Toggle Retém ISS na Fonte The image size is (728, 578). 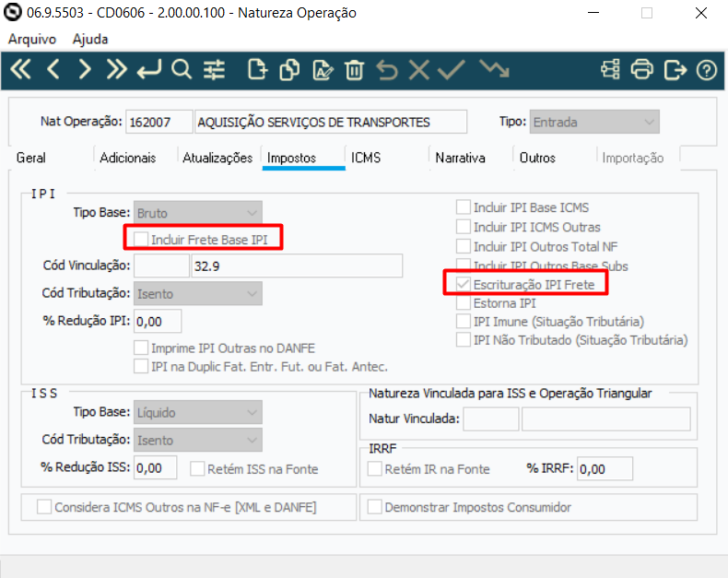[197, 469]
